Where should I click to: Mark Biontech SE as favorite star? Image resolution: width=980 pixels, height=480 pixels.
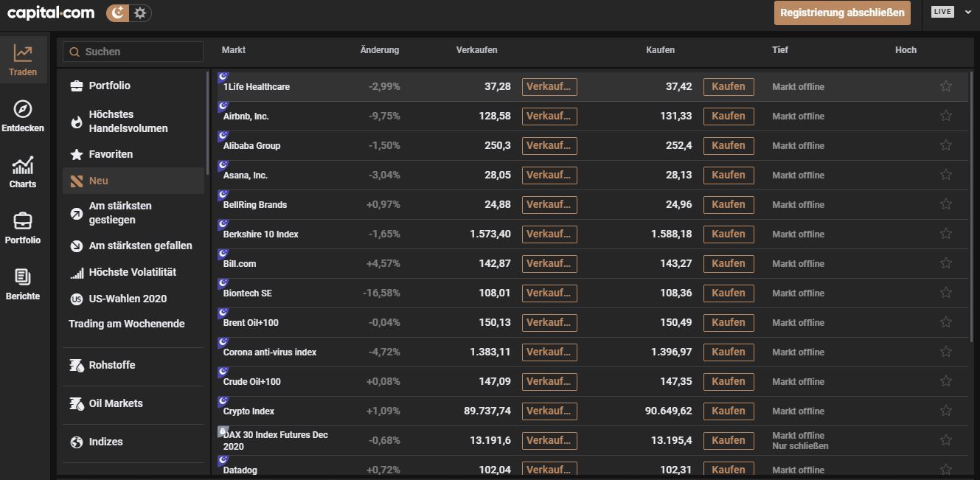point(946,293)
